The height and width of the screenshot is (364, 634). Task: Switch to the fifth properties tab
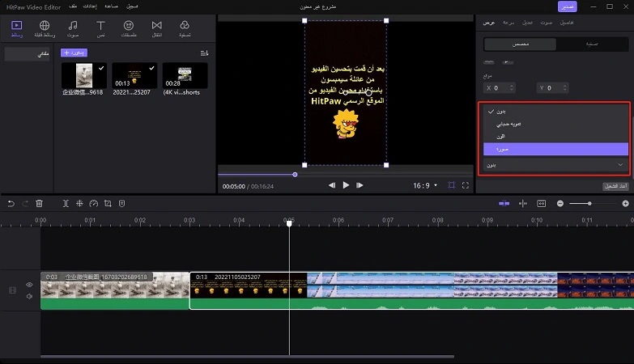coord(567,23)
